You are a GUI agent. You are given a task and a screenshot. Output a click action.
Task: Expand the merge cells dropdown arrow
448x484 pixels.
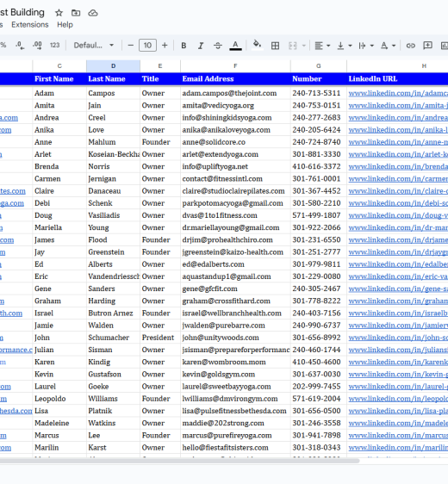click(x=304, y=46)
